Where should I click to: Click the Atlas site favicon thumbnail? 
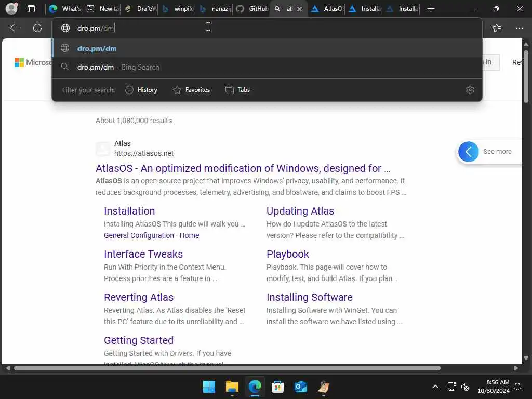click(103, 149)
